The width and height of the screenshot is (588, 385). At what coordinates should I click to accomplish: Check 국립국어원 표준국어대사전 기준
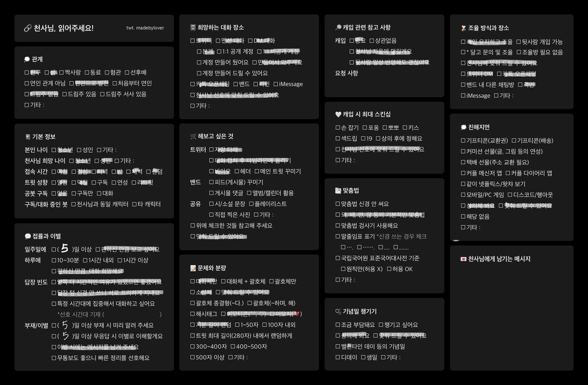[338, 258]
